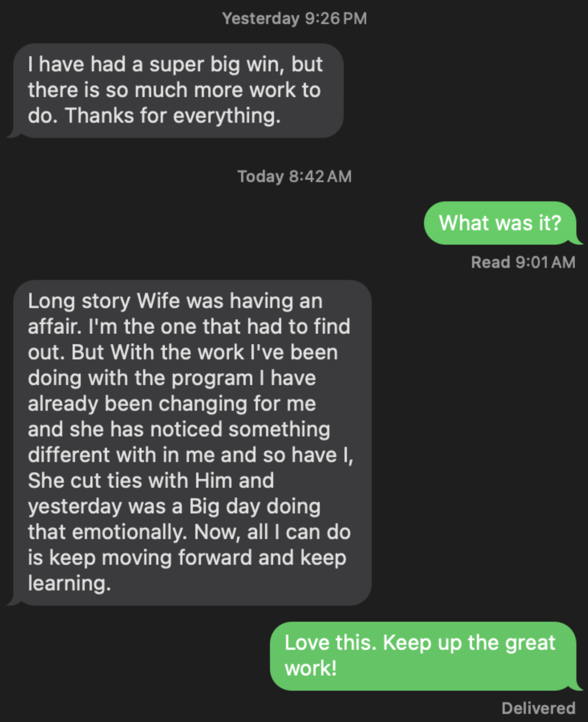
Task: Click the "Read 9:01 AM" receipt
Action: [523, 262]
